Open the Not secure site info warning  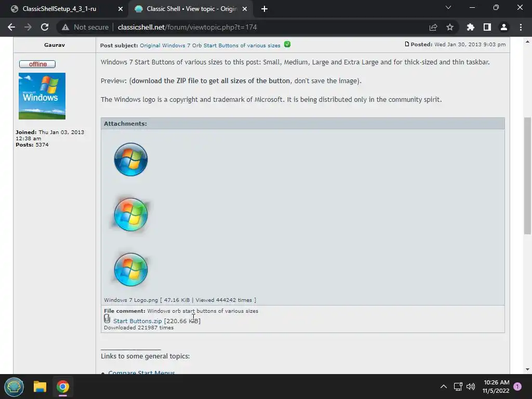(85, 27)
